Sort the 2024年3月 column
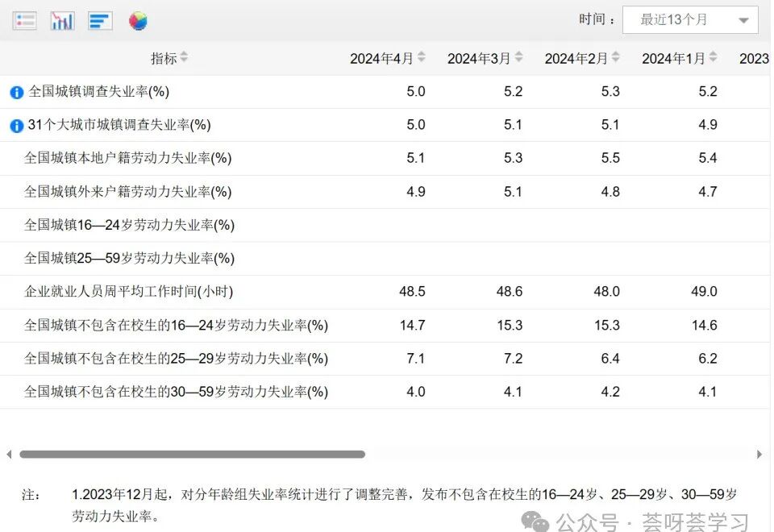The height and width of the screenshot is (532, 774). [518, 57]
